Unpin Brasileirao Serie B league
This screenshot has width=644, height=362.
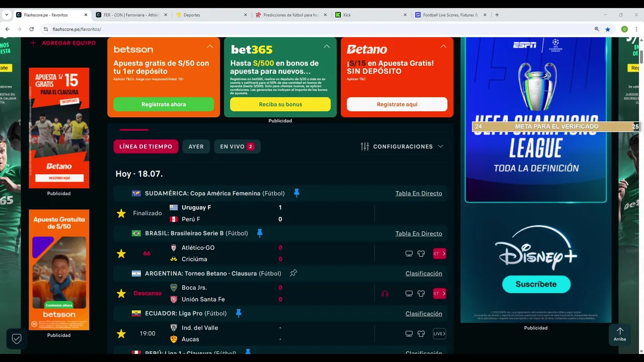260,233
